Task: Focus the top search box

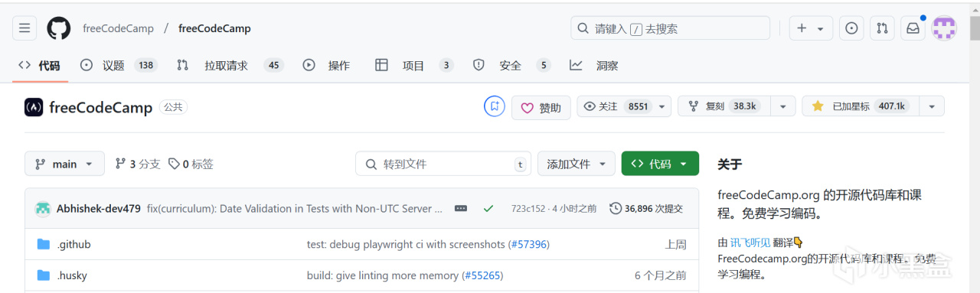Action: [x=670, y=28]
